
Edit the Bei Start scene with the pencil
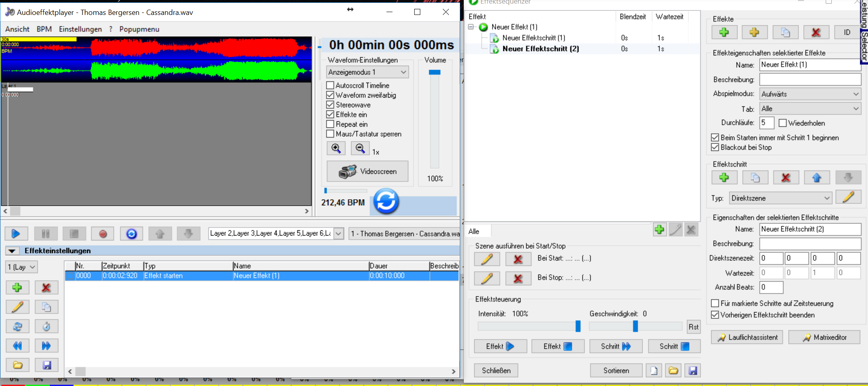tap(487, 259)
